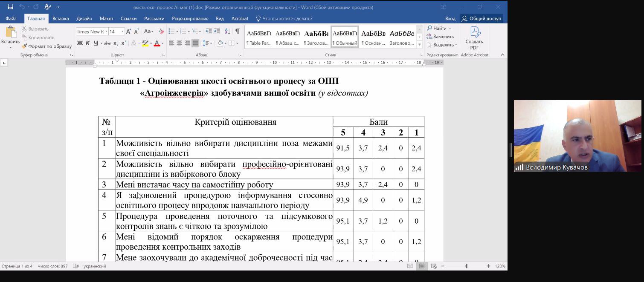
Task: Expand the Styles gallery with the More arrow
Action: pyautogui.click(x=420, y=45)
